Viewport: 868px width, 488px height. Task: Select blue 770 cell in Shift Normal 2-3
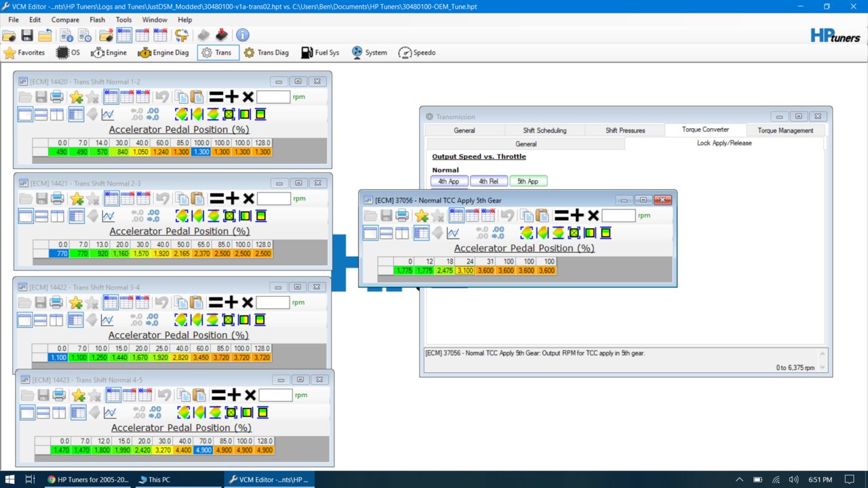pos(59,253)
